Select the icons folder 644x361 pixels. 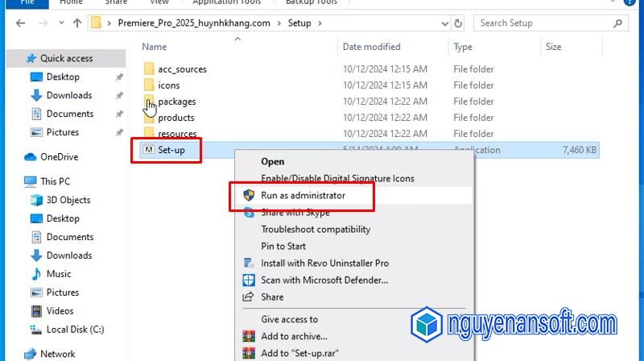(169, 85)
